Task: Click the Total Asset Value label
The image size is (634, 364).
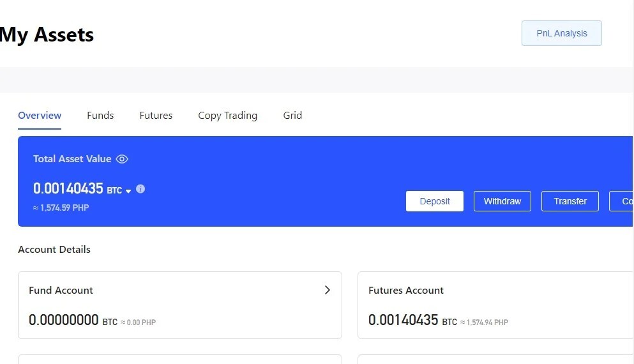Action: click(72, 159)
